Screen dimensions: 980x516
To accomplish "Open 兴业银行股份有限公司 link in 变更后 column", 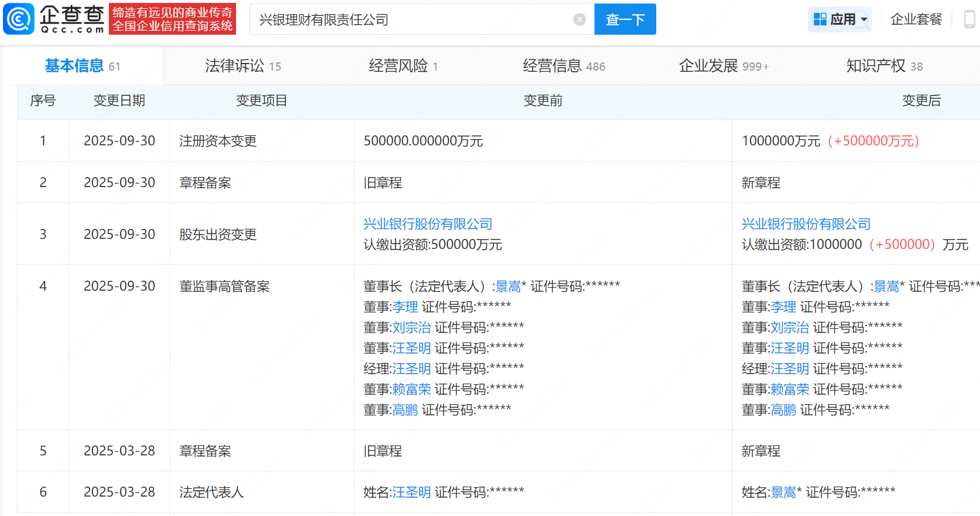I will point(806,224).
